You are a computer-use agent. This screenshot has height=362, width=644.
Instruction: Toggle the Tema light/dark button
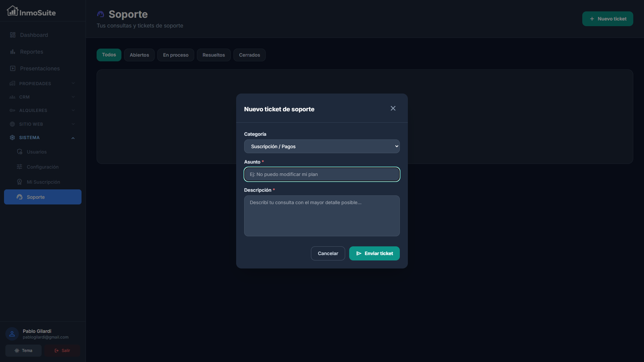pos(23,351)
